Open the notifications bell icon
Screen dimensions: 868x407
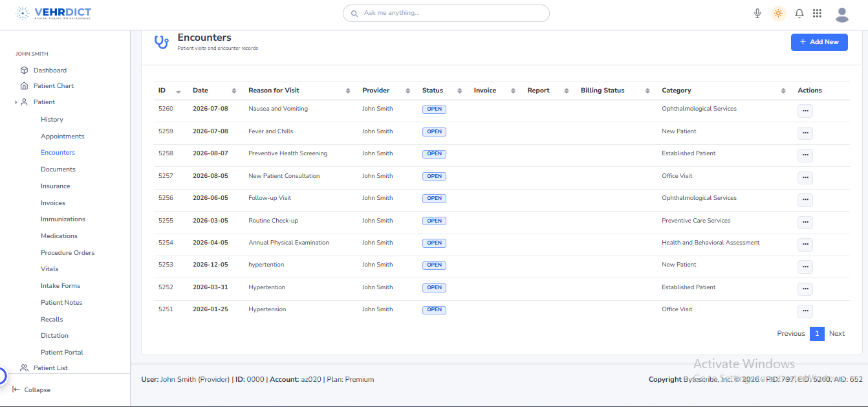coord(799,14)
